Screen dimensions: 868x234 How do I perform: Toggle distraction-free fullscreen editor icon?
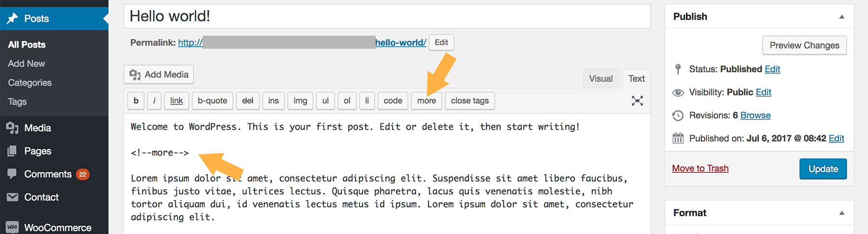click(637, 100)
